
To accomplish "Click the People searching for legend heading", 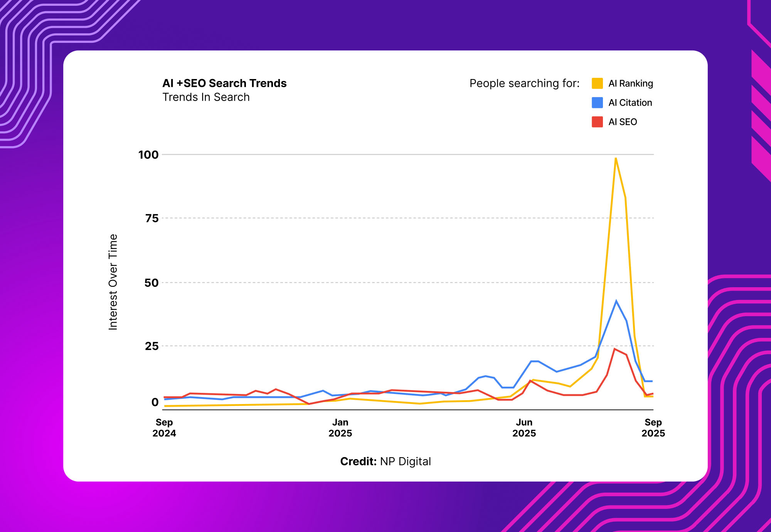I will point(524,83).
